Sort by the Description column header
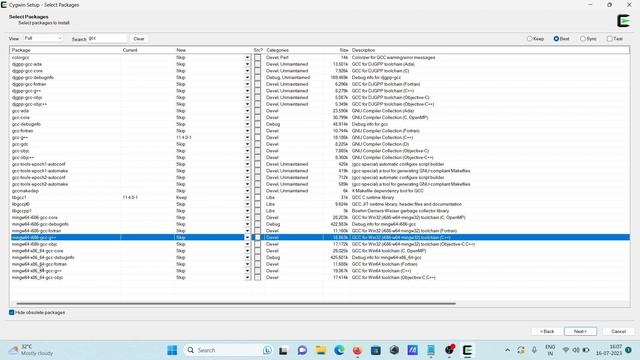The height and width of the screenshot is (360, 640). (490, 50)
